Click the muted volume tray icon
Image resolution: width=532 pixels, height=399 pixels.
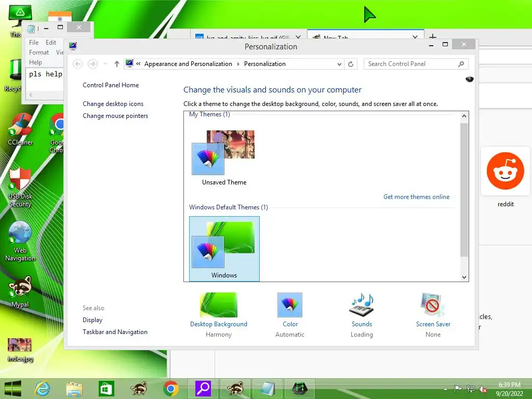tap(483, 389)
